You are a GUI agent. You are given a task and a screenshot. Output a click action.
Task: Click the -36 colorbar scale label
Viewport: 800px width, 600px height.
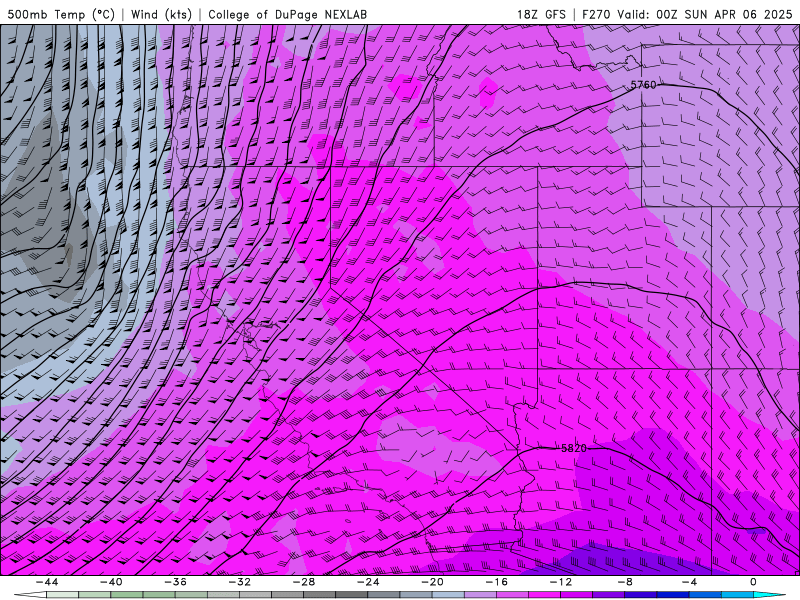coord(175,582)
